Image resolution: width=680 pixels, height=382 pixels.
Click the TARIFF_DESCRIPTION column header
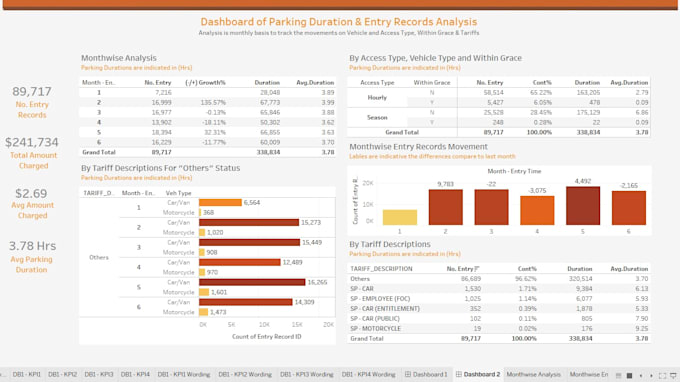tap(381, 269)
